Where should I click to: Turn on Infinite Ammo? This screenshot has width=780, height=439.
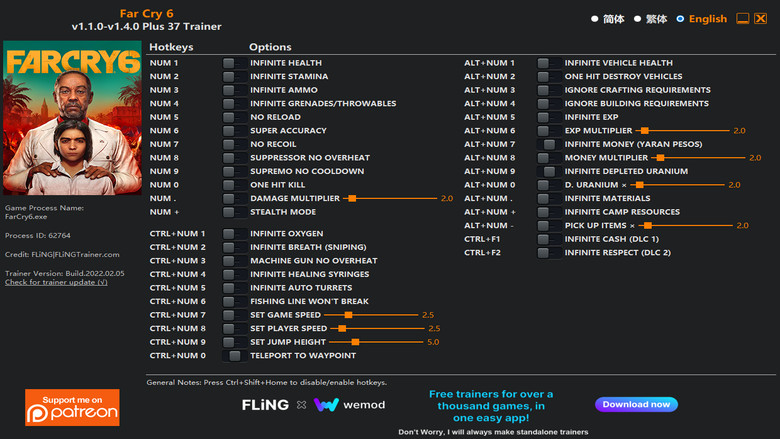point(234,90)
